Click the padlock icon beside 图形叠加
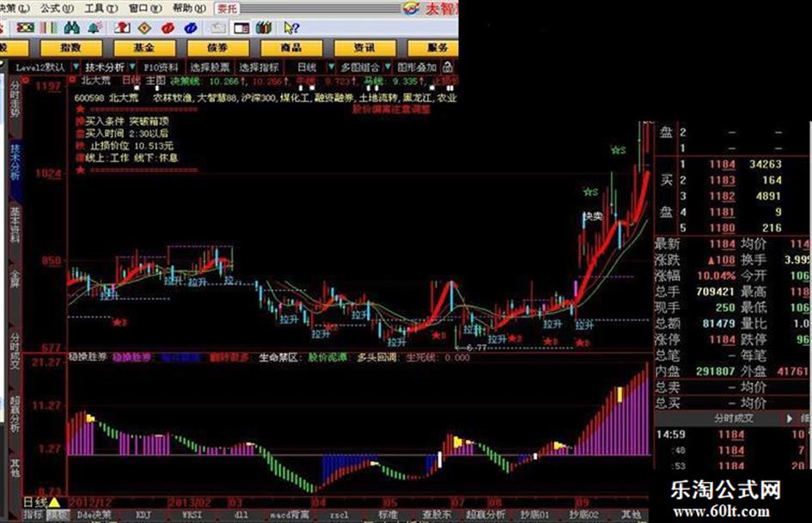 448,67
